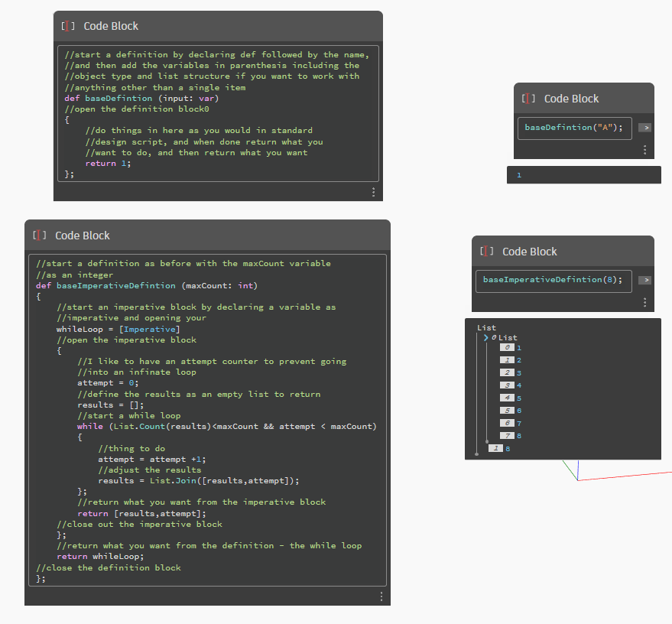Click the line "return whileLoop;"
The image size is (672, 624).
[x=100, y=556]
